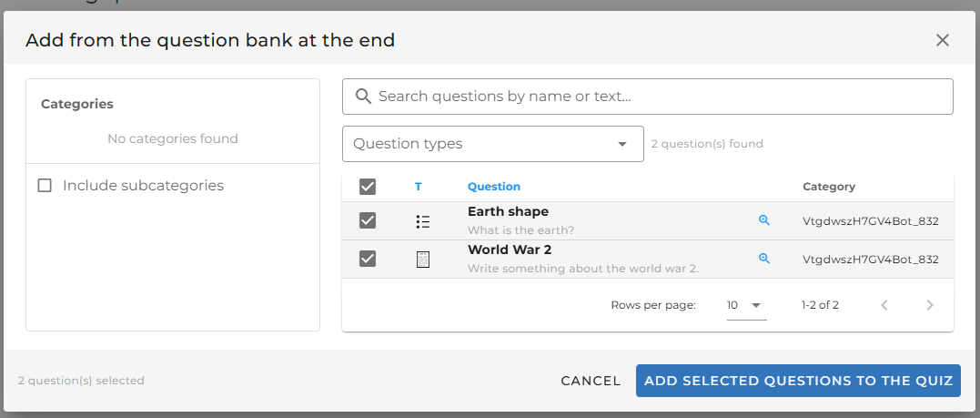Preview the World War 2 question via magnifier
980x418 pixels.
[764, 259]
